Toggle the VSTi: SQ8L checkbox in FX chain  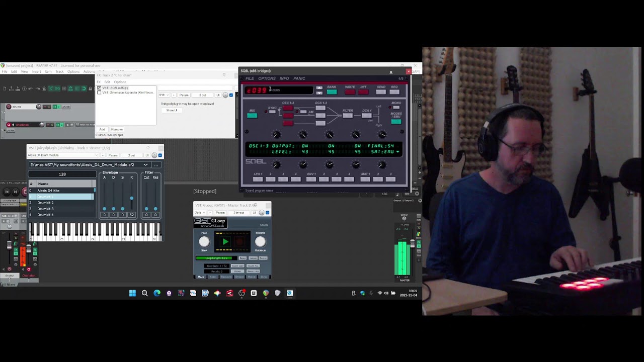99,88
